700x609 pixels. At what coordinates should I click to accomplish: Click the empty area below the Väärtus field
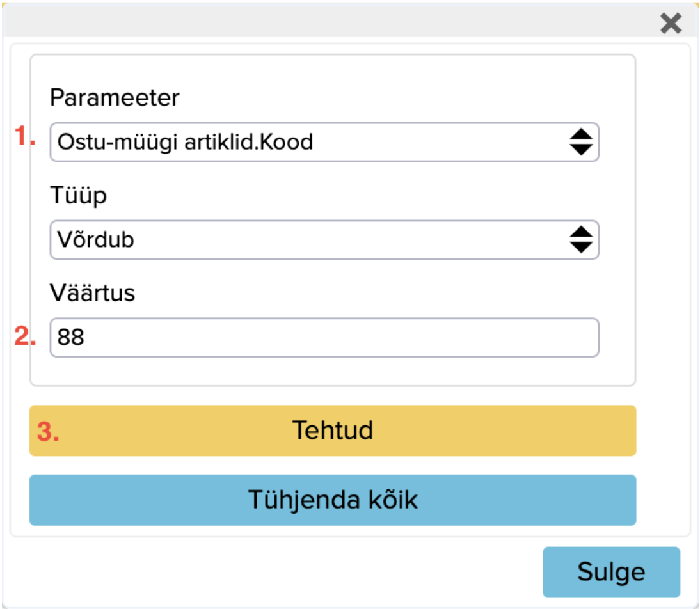[333, 371]
